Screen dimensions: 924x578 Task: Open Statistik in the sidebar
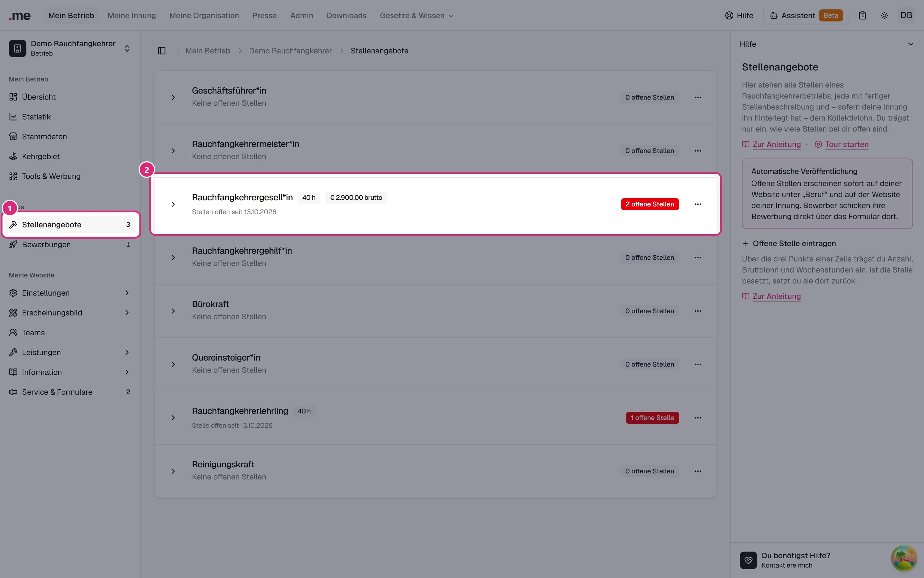coord(70,117)
